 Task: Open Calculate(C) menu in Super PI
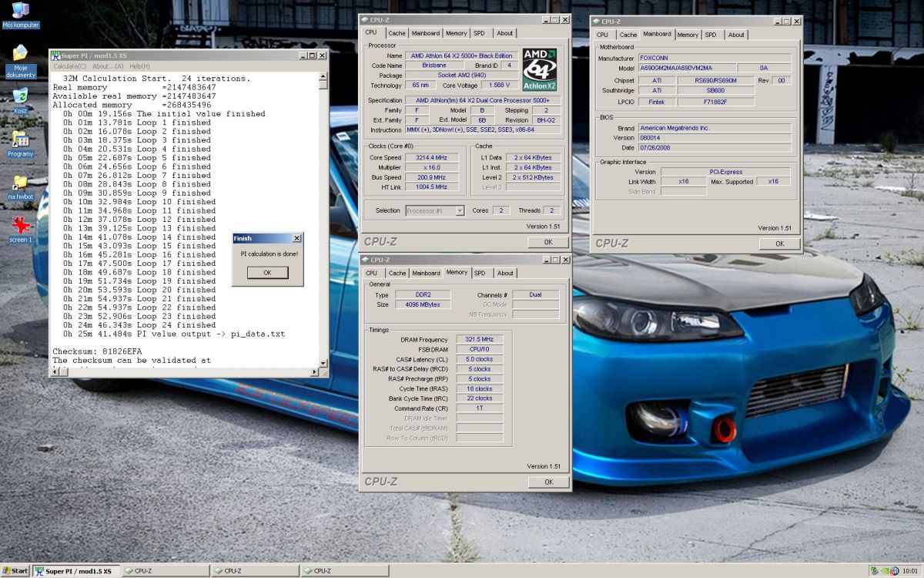pos(70,66)
